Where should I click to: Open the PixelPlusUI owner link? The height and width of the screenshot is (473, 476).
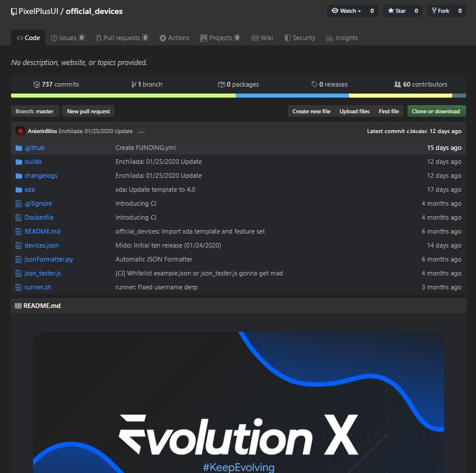pyautogui.click(x=38, y=12)
